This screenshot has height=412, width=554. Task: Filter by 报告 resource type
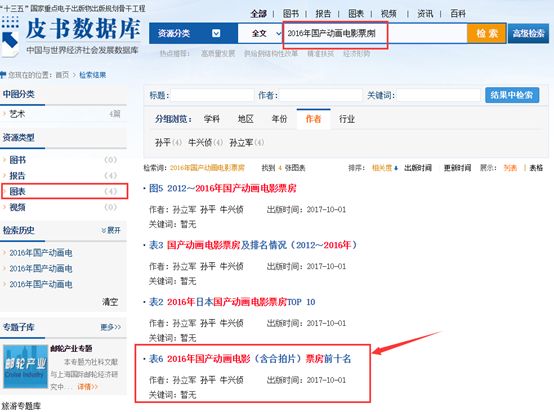18,176
